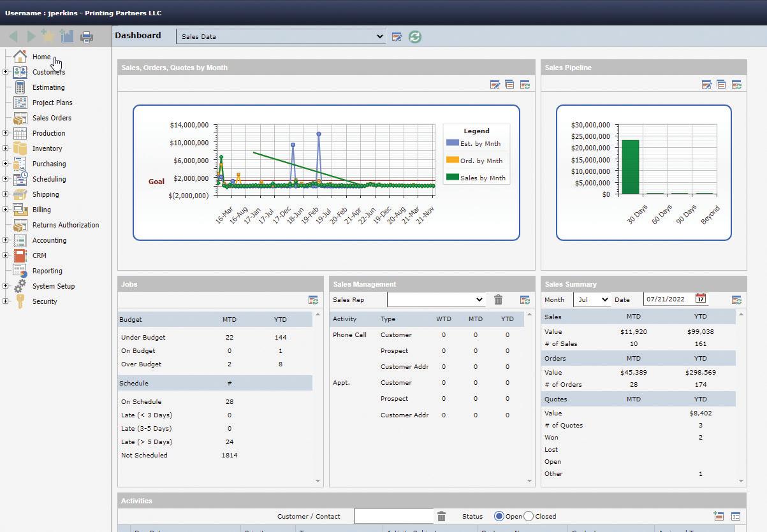Click the Reporting chart icon in sidebar
This screenshot has height=532, width=767.
tap(20, 271)
